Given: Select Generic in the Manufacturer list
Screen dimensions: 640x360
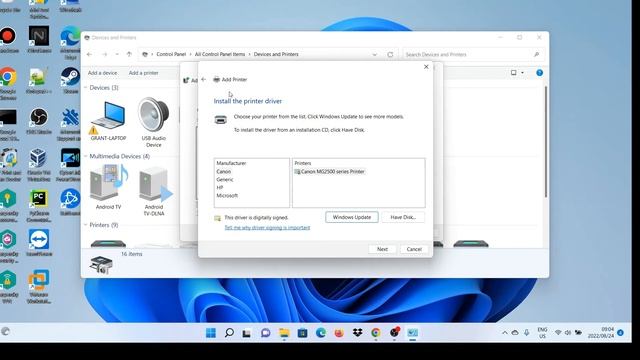Looking at the screenshot, I should 225,180.
